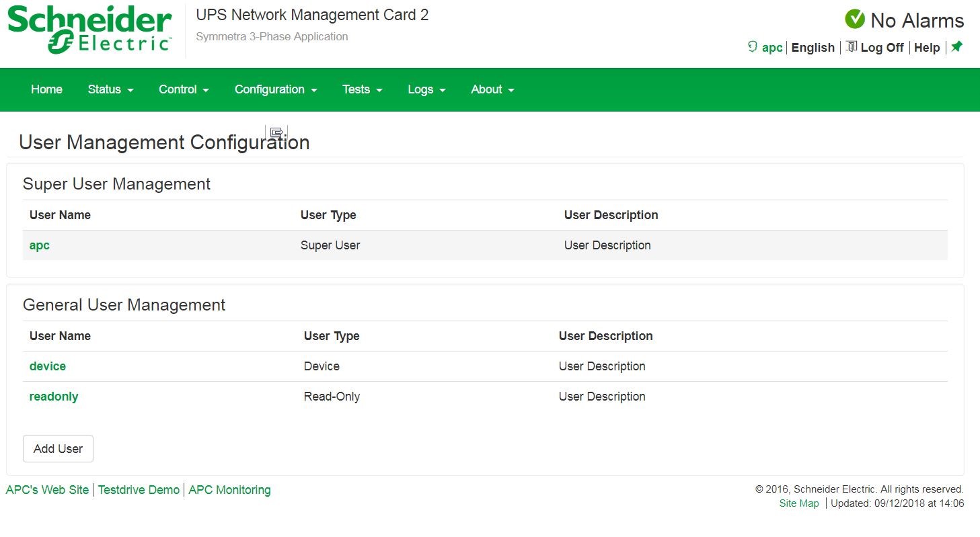Click the Schneider Electric logo
The width and height of the screenshot is (980, 537).
tap(89, 30)
